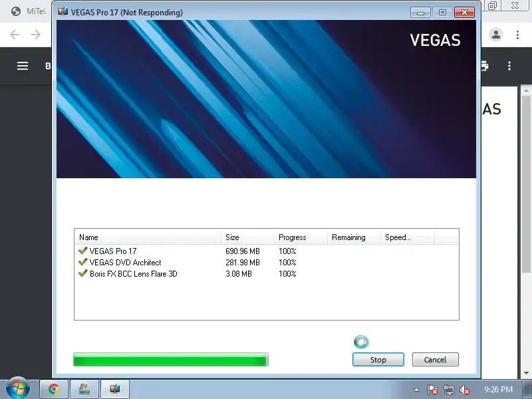Close the VEGAS Pro 17 installer window
Screen dimensions: 532x399
pyautogui.click(x=464, y=13)
